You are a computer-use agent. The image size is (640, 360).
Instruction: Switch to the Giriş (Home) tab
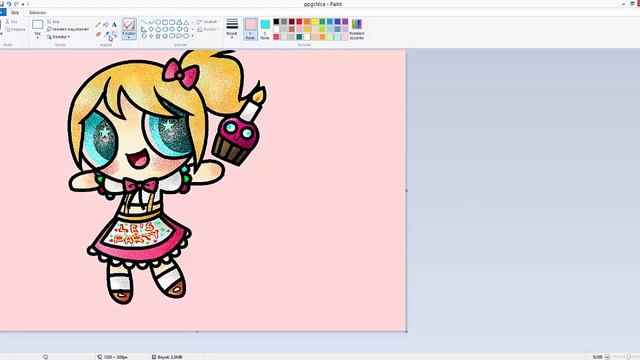[x=15, y=13]
